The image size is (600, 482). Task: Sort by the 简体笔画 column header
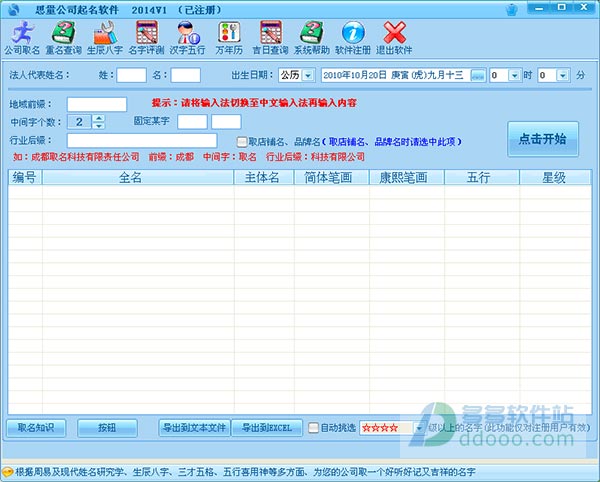pos(331,177)
